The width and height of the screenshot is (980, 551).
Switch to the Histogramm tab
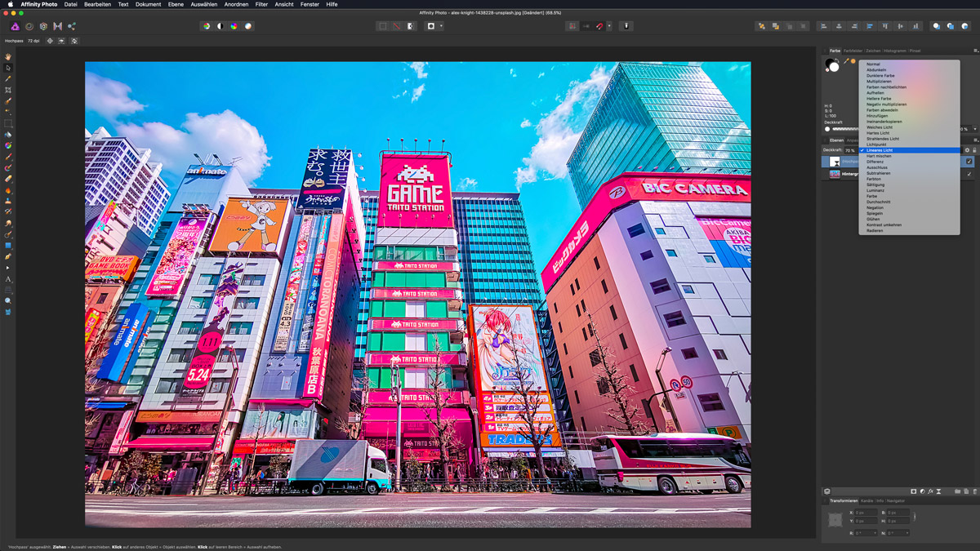895,51
